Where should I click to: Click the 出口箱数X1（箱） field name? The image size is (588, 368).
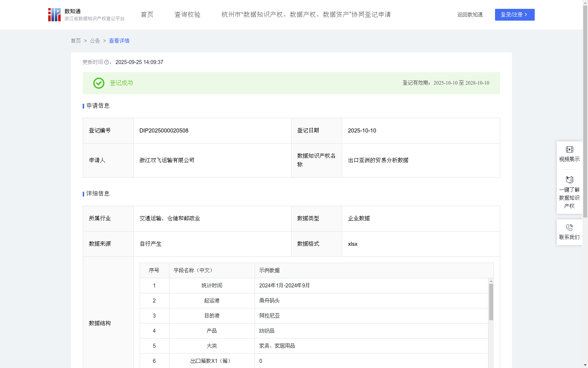[212, 361]
